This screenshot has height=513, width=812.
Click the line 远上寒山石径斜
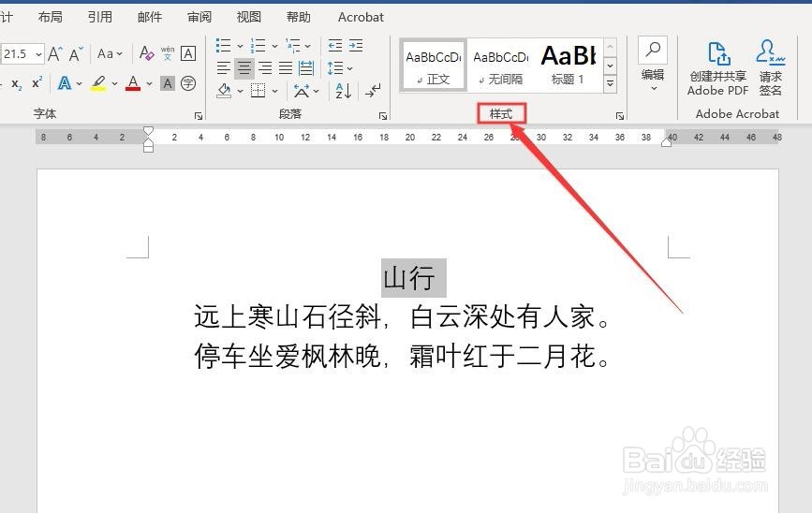pyautogui.click(x=288, y=316)
